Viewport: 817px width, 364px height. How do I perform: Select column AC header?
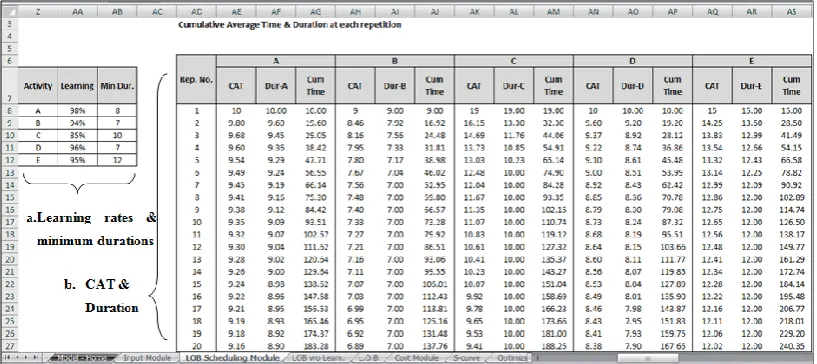157,11
